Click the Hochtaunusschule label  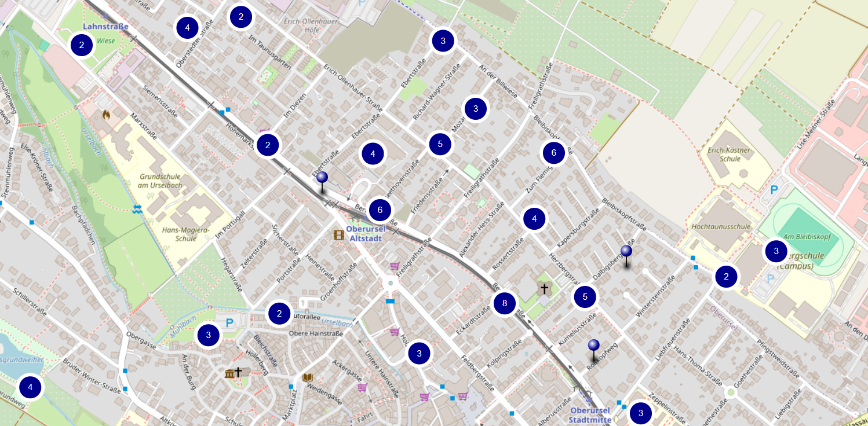pyautogui.click(x=721, y=227)
